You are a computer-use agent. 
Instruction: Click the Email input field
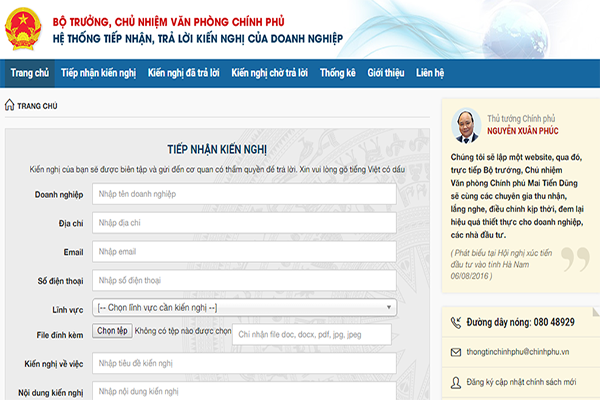(x=244, y=251)
